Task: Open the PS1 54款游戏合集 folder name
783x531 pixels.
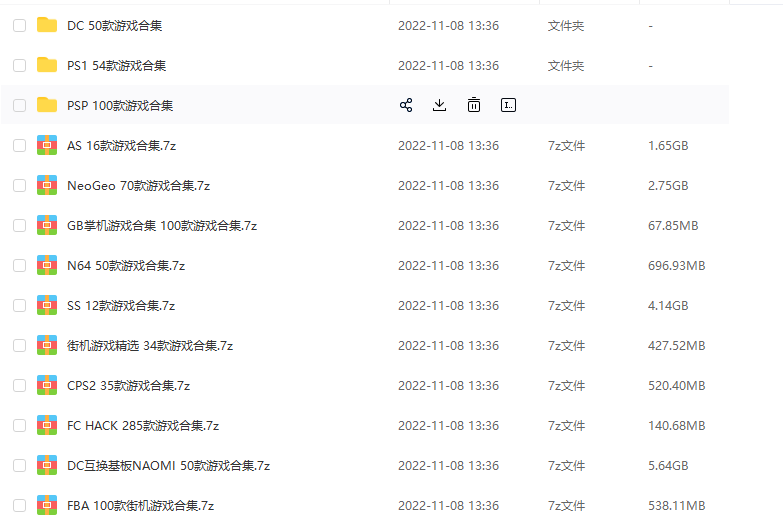Action: (116, 65)
